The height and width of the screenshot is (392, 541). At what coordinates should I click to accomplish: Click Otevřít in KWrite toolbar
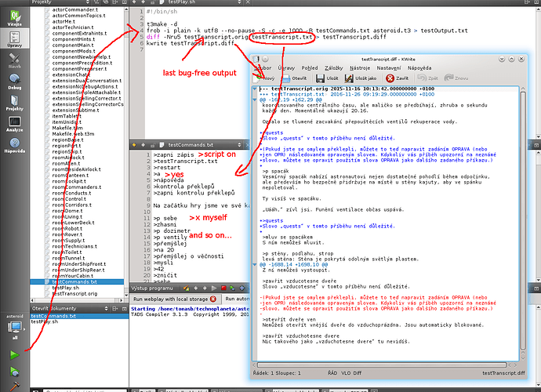pos(294,78)
